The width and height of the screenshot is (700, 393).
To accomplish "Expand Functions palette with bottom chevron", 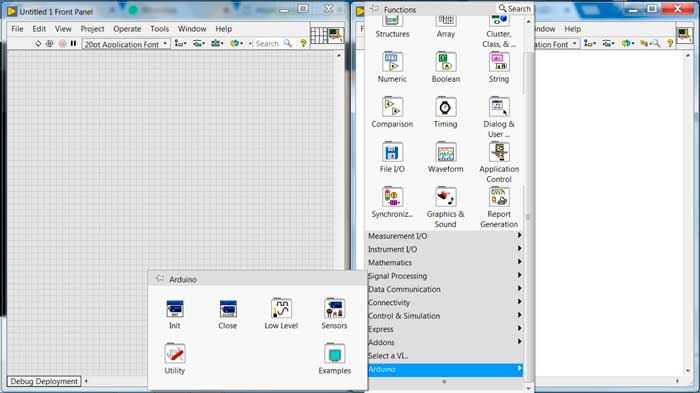I will (444, 382).
